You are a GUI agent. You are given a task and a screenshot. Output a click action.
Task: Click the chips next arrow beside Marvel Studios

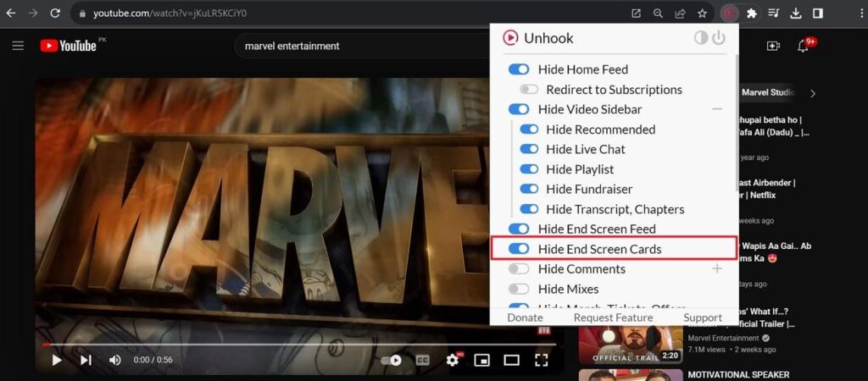[813, 93]
